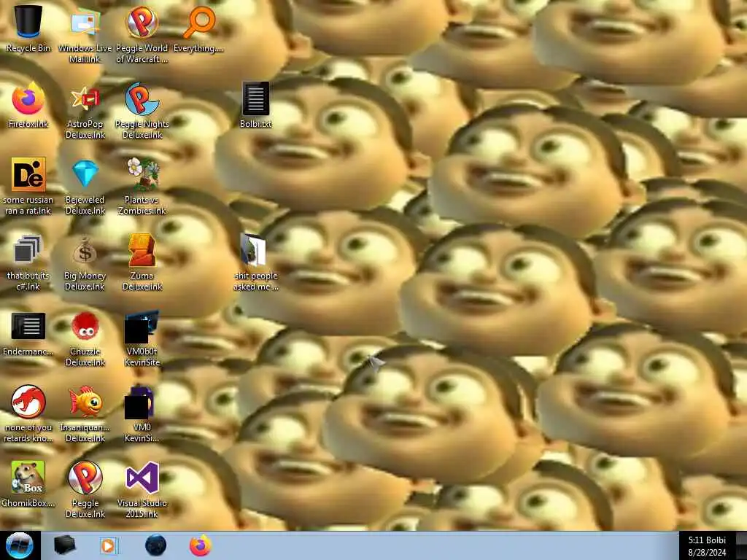The width and height of the screenshot is (747, 560).
Task: Select the Windows Live Mail shortcut
Action: pos(85,34)
